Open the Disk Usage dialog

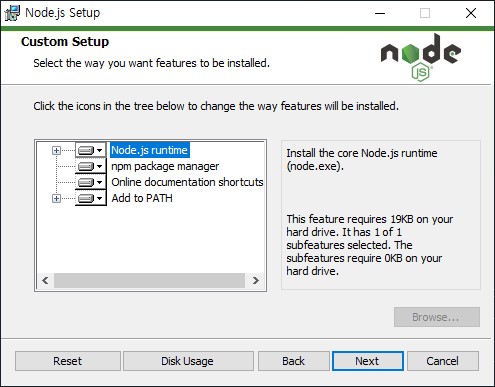tap(188, 361)
